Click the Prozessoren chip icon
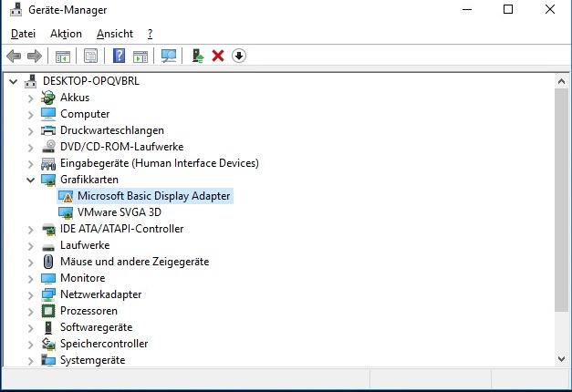Screen dimensions: 572x392 pos(48,311)
